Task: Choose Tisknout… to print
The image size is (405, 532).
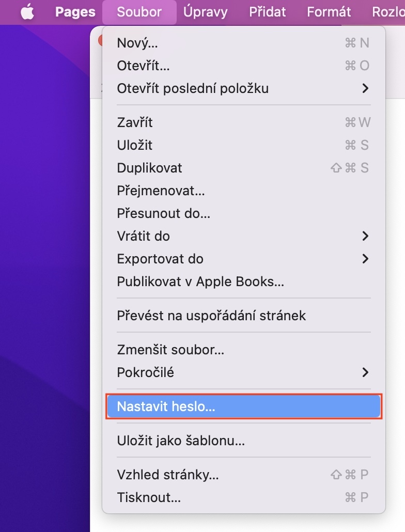Action: pyautogui.click(x=149, y=497)
